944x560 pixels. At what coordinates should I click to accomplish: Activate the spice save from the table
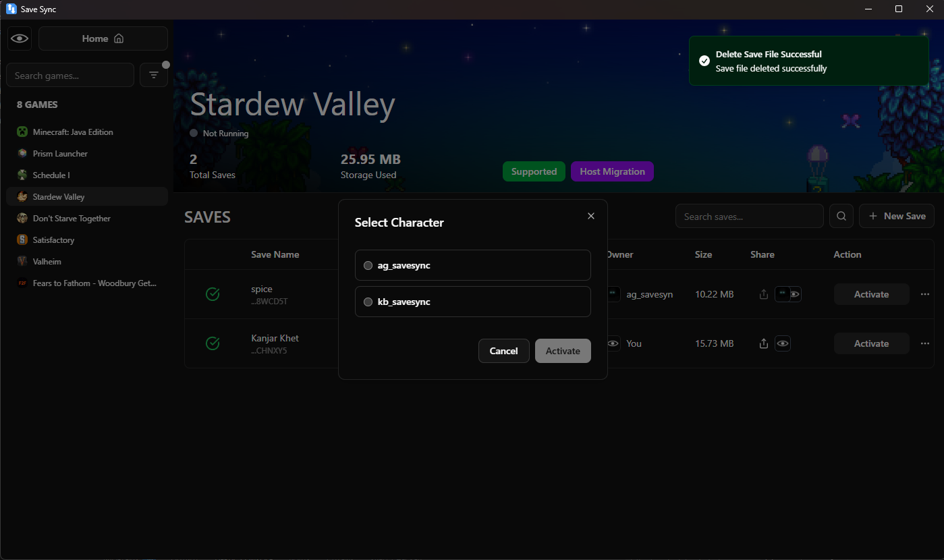click(x=872, y=294)
